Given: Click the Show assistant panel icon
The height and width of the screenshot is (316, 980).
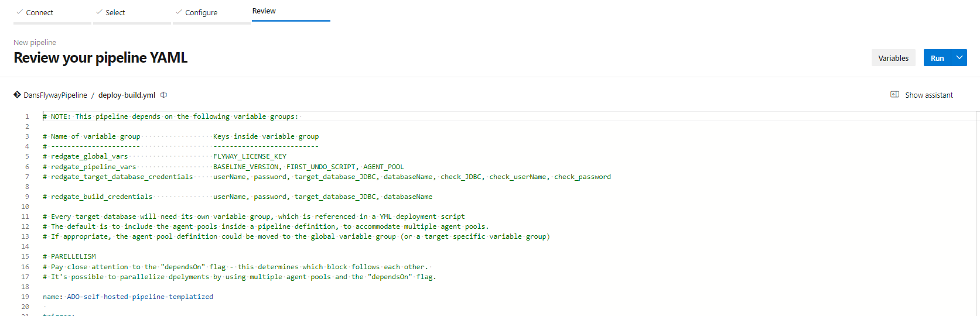Looking at the screenshot, I should (x=894, y=95).
